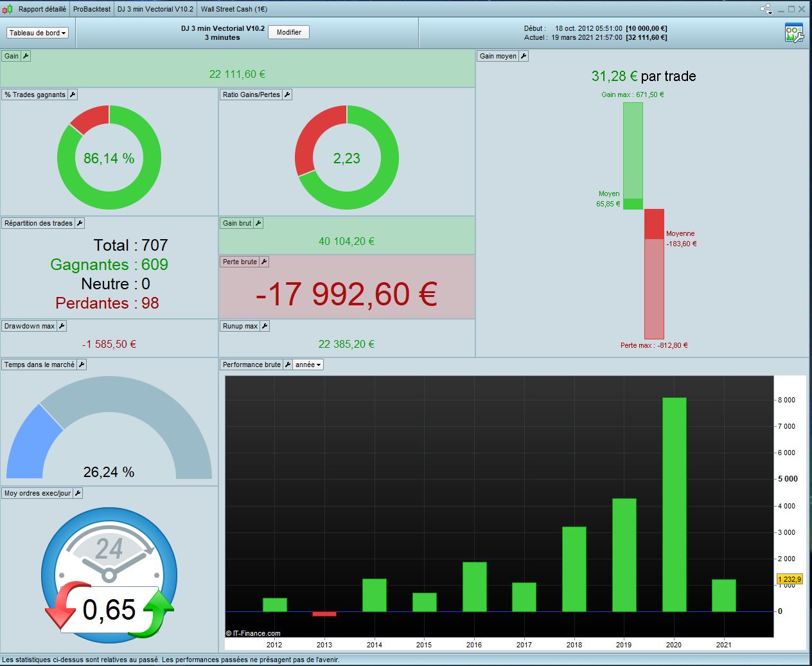Click the 86,14 % winning trades donut chart
The image size is (812, 666).
[109, 157]
